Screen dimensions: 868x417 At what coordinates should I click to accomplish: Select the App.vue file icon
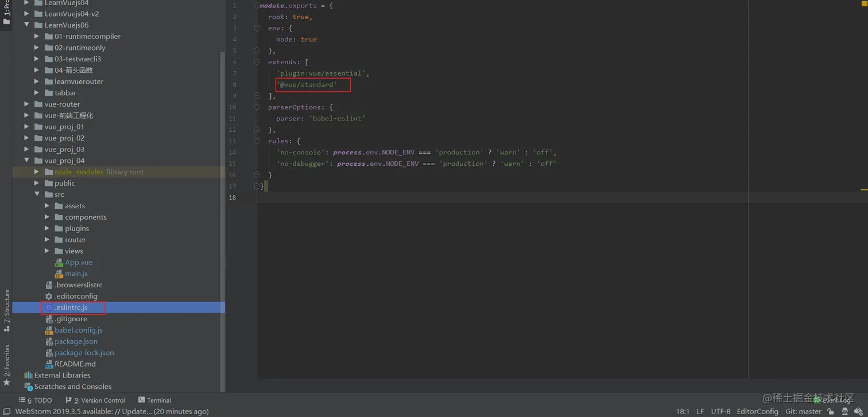59,263
